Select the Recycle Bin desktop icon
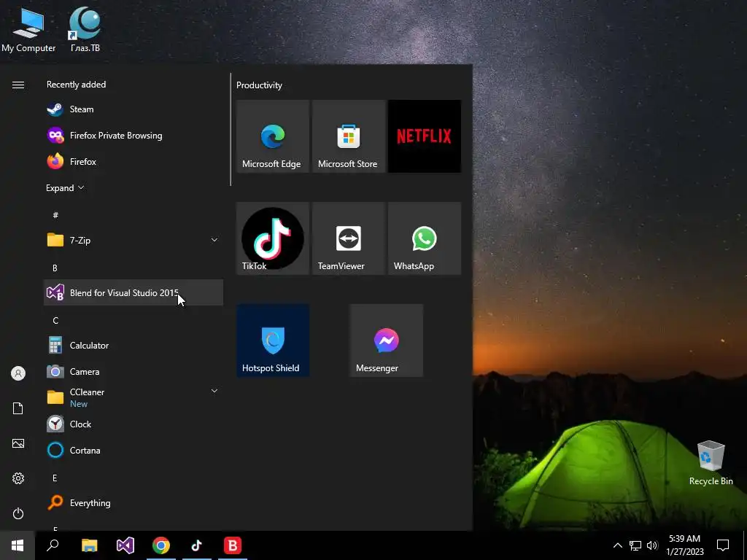Image resolution: width=747 pixels, height=560 pixels. coord(711,463)
